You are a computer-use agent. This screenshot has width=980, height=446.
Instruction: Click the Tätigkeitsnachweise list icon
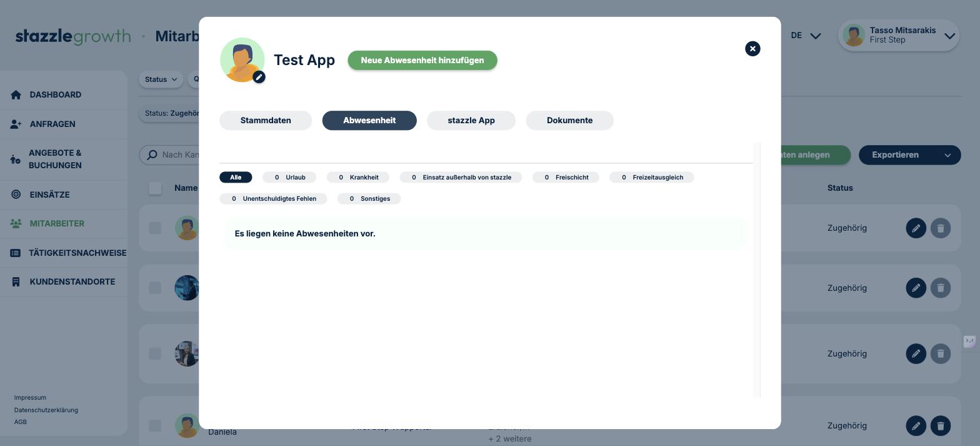coord(16,253)
